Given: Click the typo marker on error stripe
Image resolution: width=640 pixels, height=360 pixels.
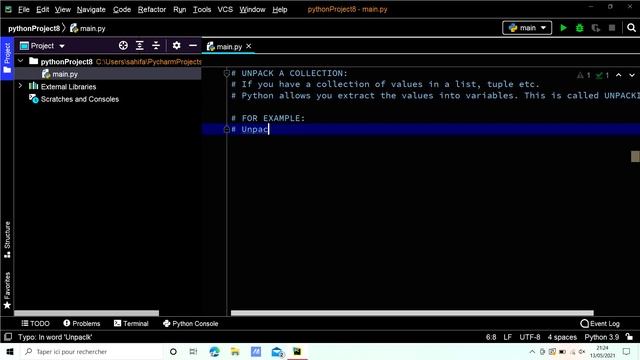Looking at the screenshot, I should point(635,156).
